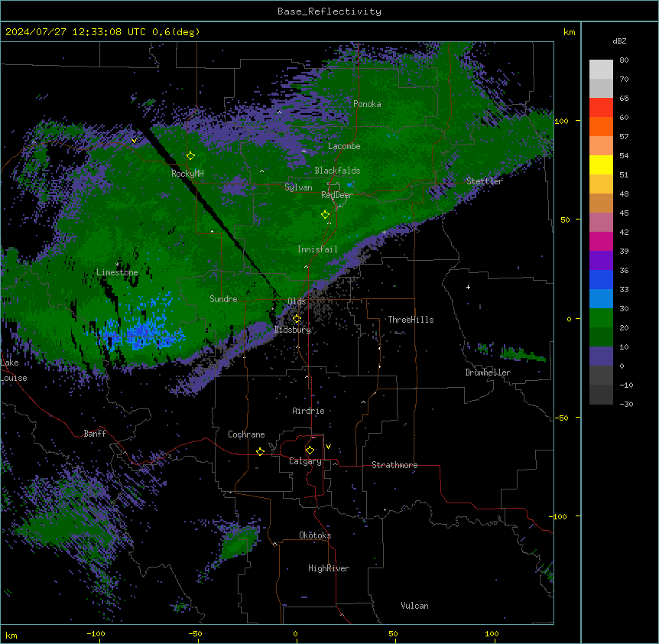Click the yellow V marker east of Calgary
This screenshot has width=659, height=644.
point(328,447)
